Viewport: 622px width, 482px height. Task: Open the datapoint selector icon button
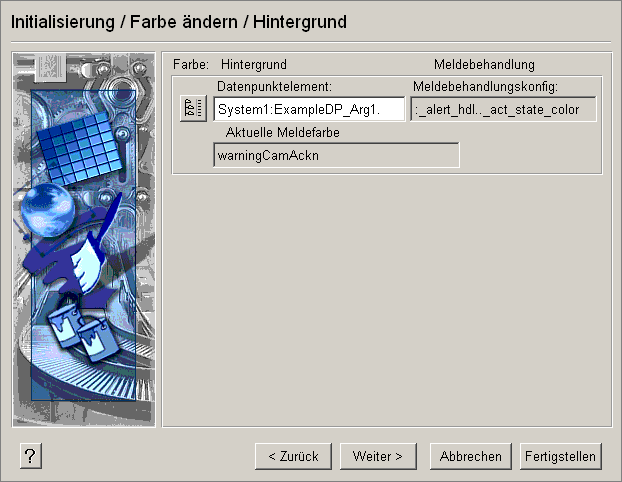(x=193, y=108)
